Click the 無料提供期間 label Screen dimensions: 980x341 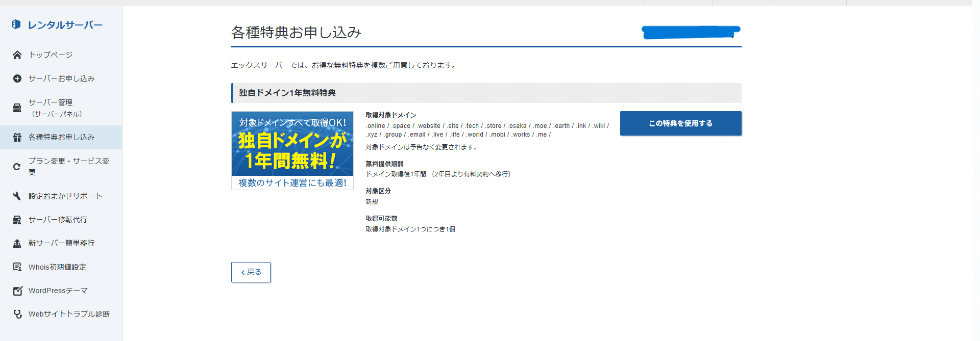(384, 164)
